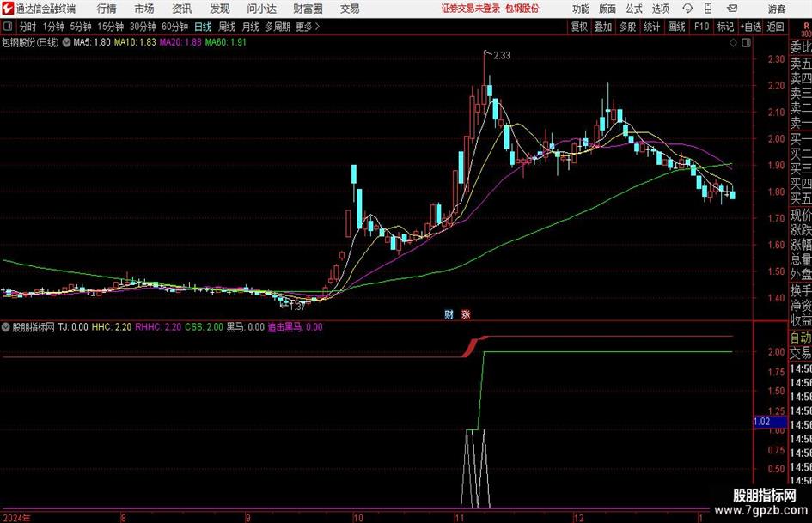Viewport: 812px width, 523px height.
Task: Open the 行情 menu
Action: pos(107,9)
